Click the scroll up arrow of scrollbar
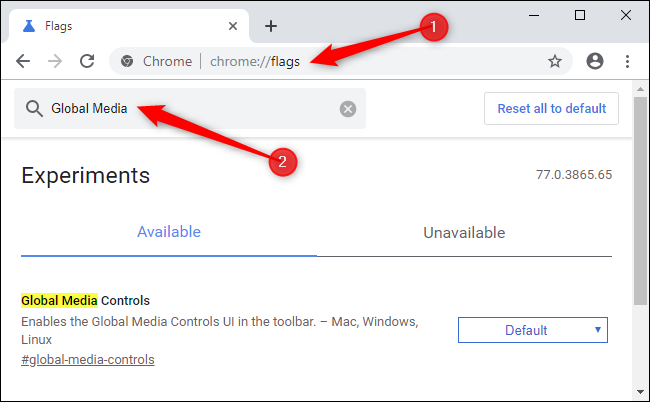The image size is (650, 402). 640,89
